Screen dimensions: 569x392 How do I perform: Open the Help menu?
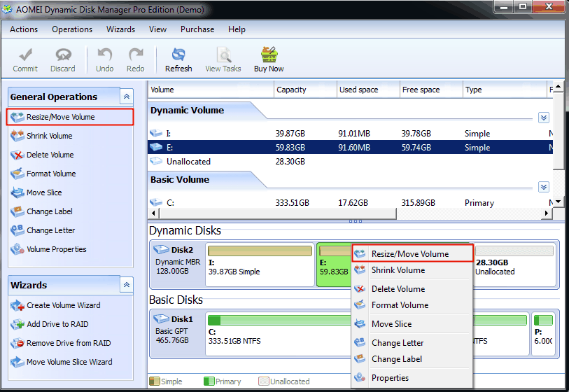pyautogui.click(x=237, y=29)
